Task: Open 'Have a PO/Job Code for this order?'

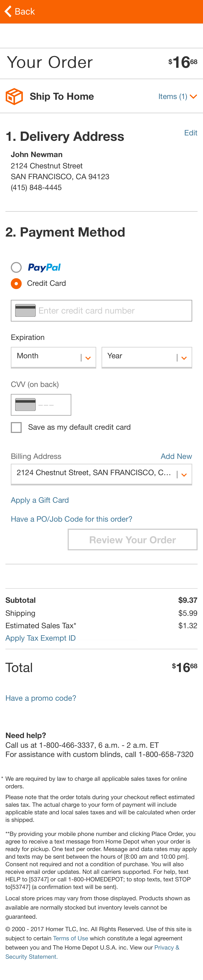Action: click(x=71, y=519)
